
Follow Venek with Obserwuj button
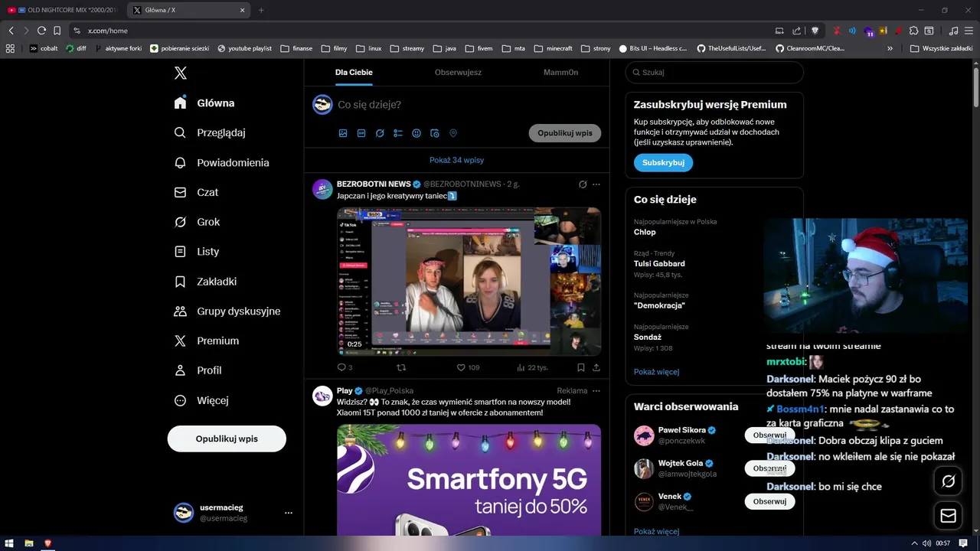769,501
